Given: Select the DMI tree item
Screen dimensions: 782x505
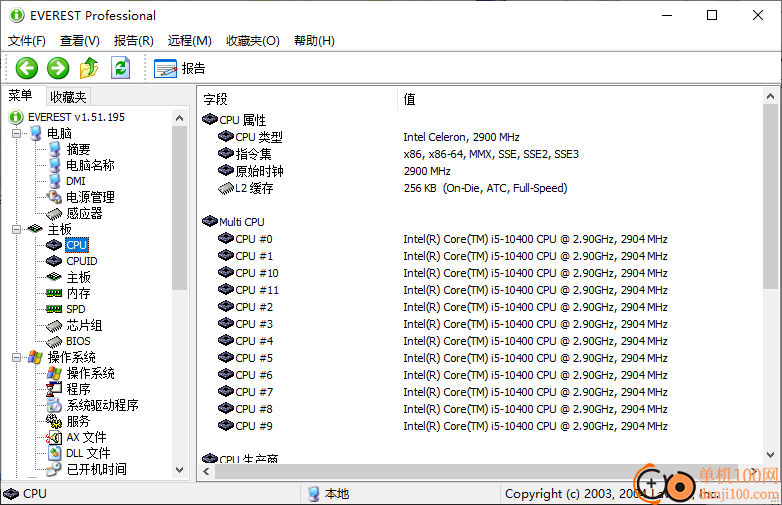Looking at the screenshot, I should coord(76,181).
